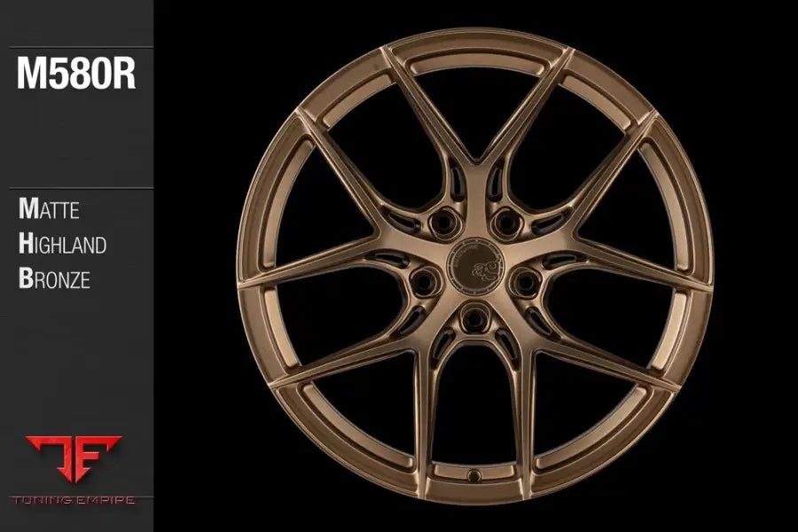Image resolution: width=798 pixels, height=532 pixels.
Task: Toggle the Matte finish option
Action: (x=49, y=210)
